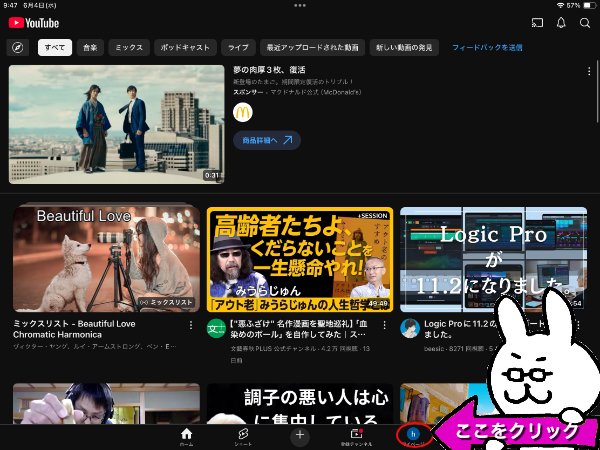Screen dimensions: 600x450
Task: Select the ポッドキャスト filter chip
Action: click(x=185, y=48)
